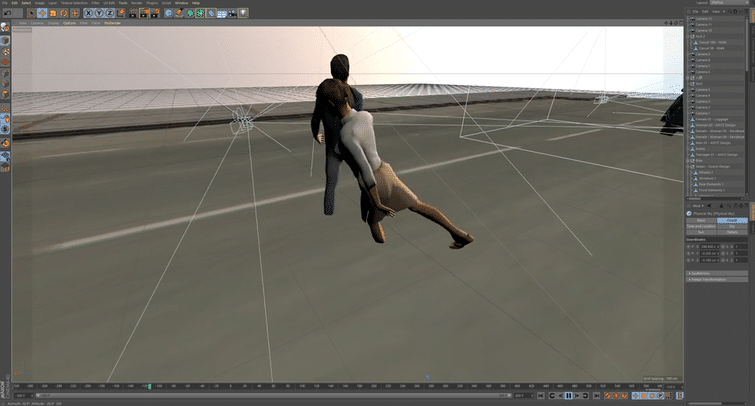Toggle the Position keyframe channel
The height and width of the screenshot is (406, 755).
636,395
